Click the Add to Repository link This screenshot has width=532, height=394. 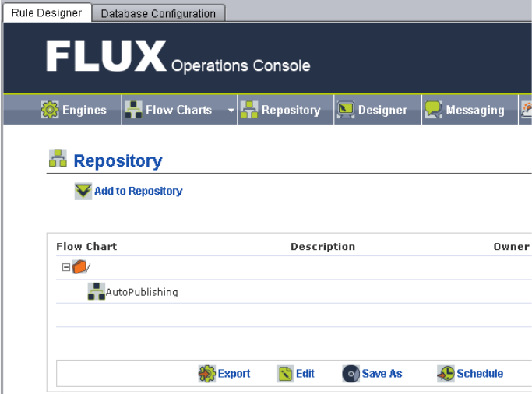click(138, 192)
